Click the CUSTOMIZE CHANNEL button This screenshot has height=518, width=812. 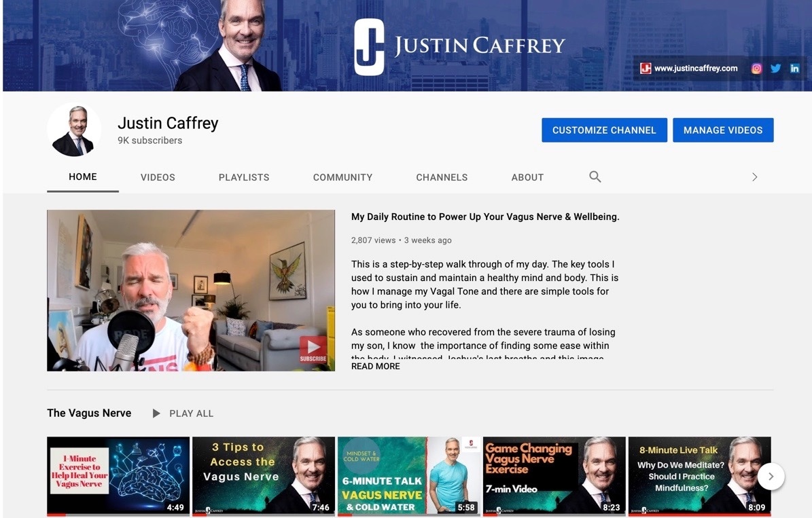coord(604,130)
